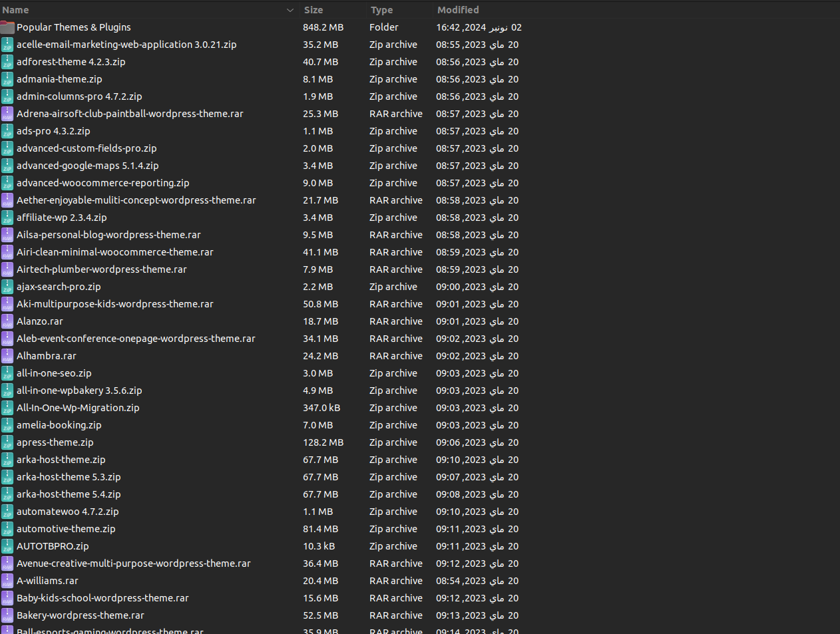Click the 2024 modified date of Popular Themes folder

(479, 27)
